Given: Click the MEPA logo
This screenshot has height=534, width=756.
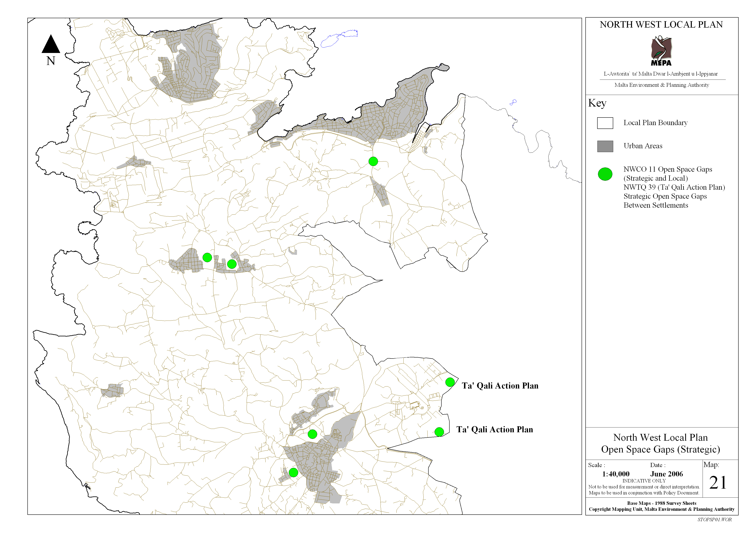Looking at the screenshot, I should coord(661,50).
